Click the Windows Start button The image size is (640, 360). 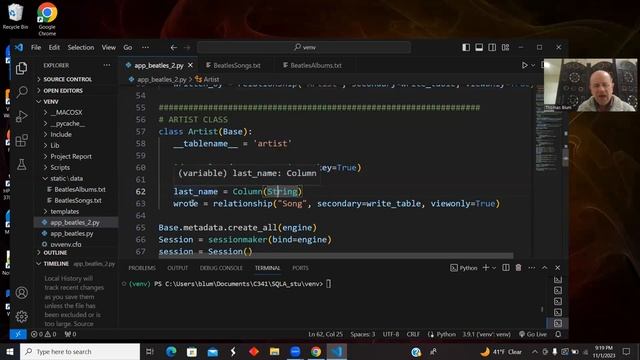(x=10, y=351)
